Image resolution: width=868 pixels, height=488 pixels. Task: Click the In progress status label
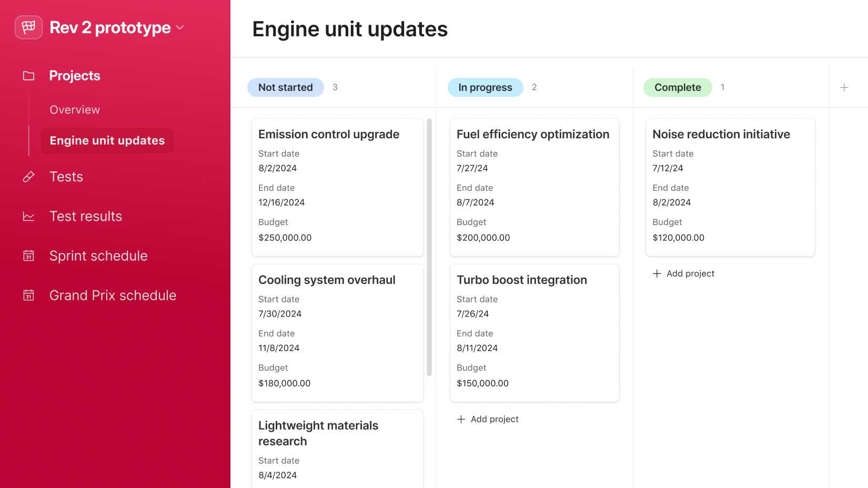click(x=485, y=87)
